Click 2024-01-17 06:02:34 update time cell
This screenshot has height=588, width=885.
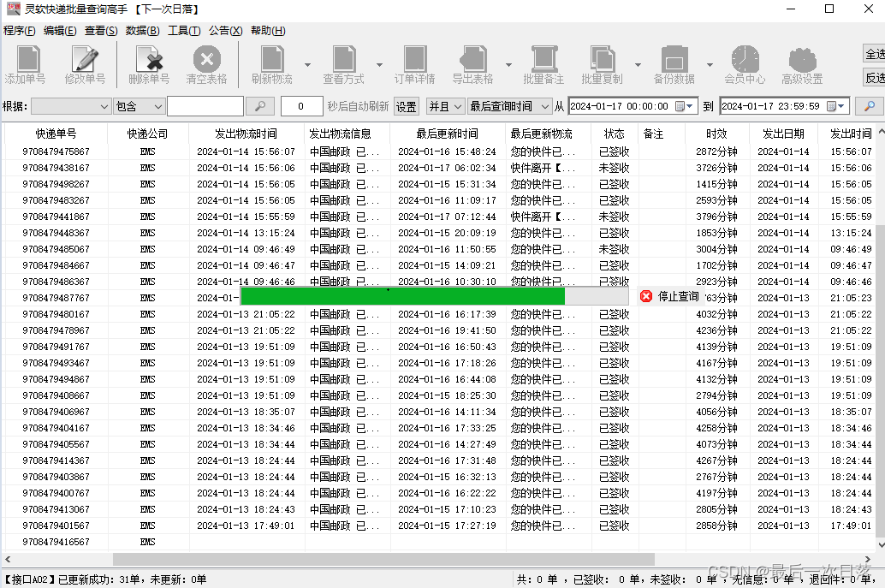click(x=447, y=168)
